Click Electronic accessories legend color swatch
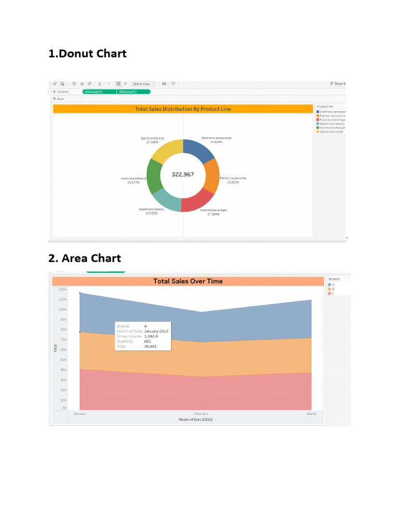 (318, 112)
